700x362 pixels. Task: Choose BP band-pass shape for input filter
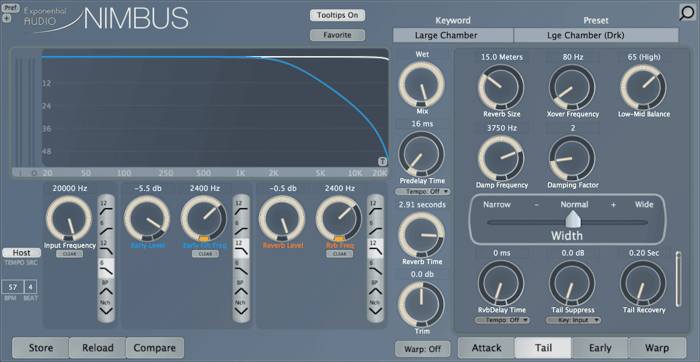tap(106, 288)
